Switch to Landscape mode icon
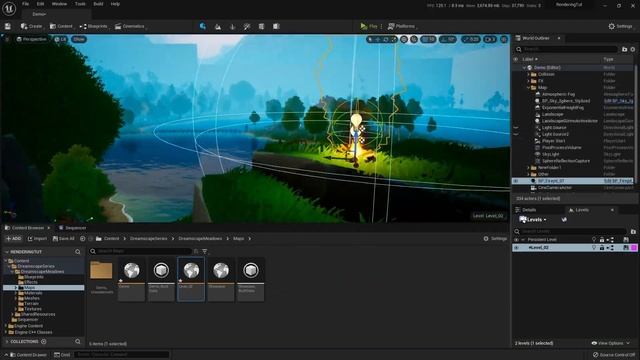This screenshot has width=640, height=360. click(218, 27)
